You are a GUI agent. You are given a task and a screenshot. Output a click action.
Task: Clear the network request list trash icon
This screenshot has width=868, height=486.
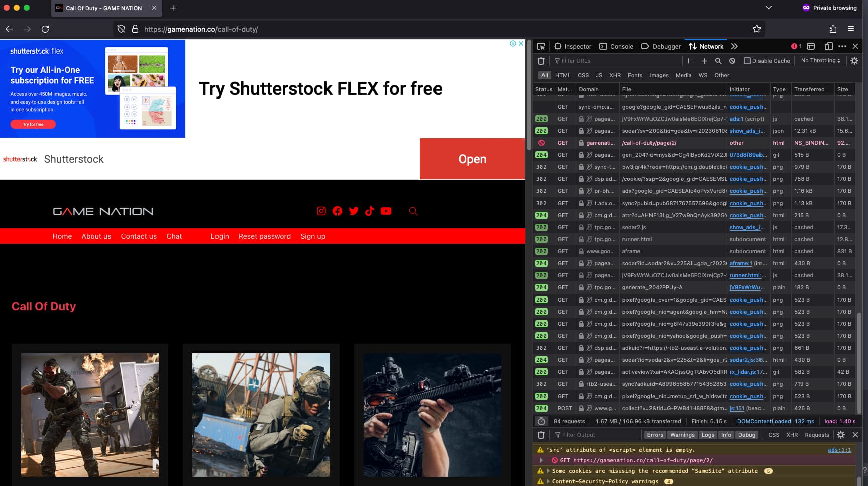(541, 61)
